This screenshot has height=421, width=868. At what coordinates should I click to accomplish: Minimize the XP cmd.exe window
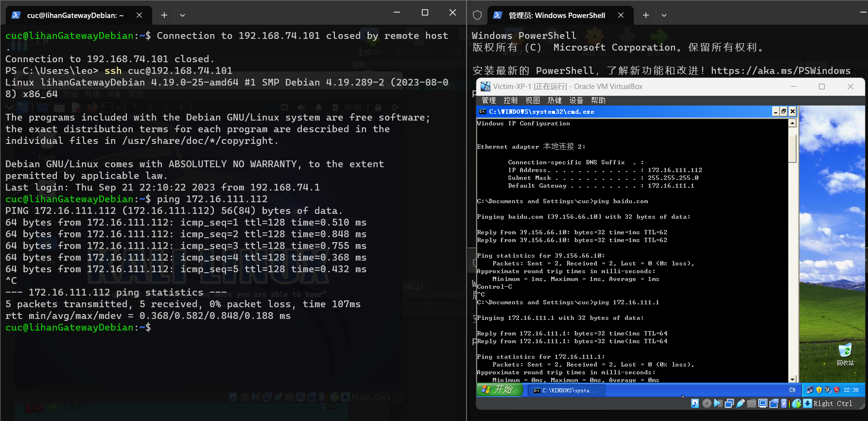(776, 112)
